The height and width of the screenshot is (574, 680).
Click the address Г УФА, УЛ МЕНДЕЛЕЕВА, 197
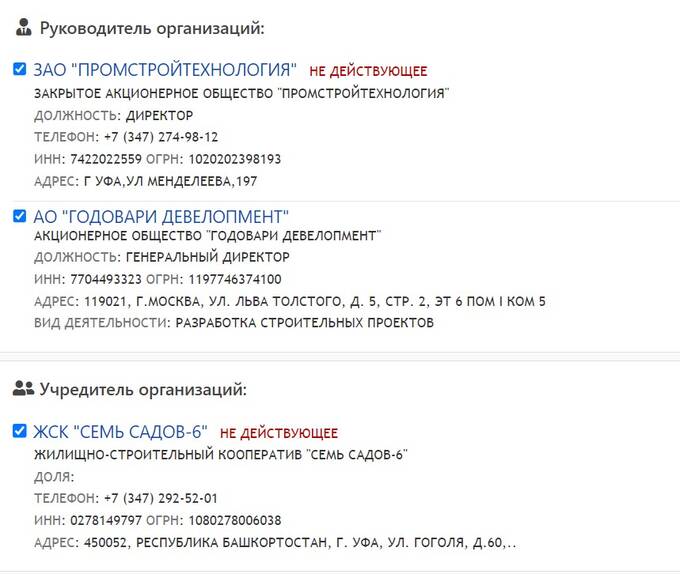(x=170, y=181)
